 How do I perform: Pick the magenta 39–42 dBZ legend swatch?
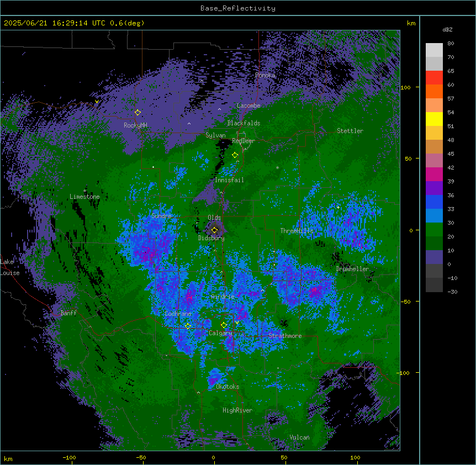click(434, 175)
